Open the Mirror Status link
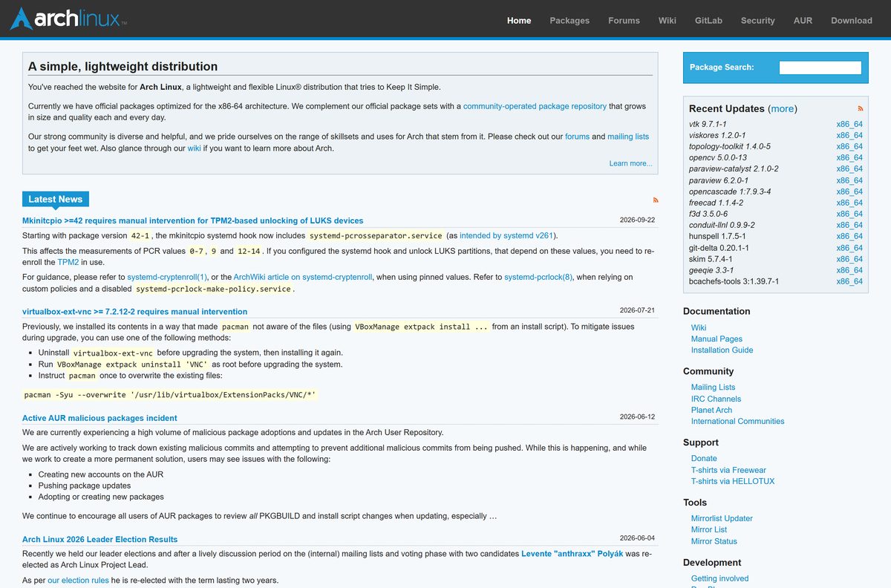 coord(714,541)
